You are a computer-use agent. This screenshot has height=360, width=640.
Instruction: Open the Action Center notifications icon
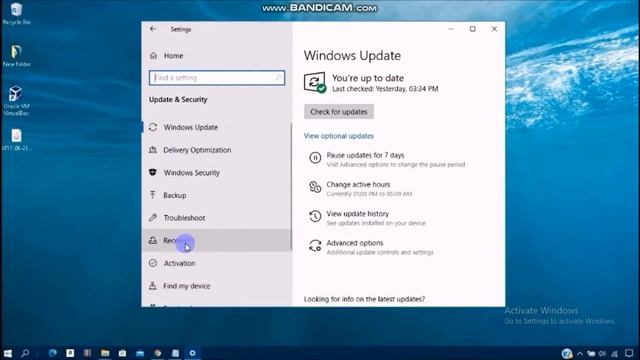[629, 353]
